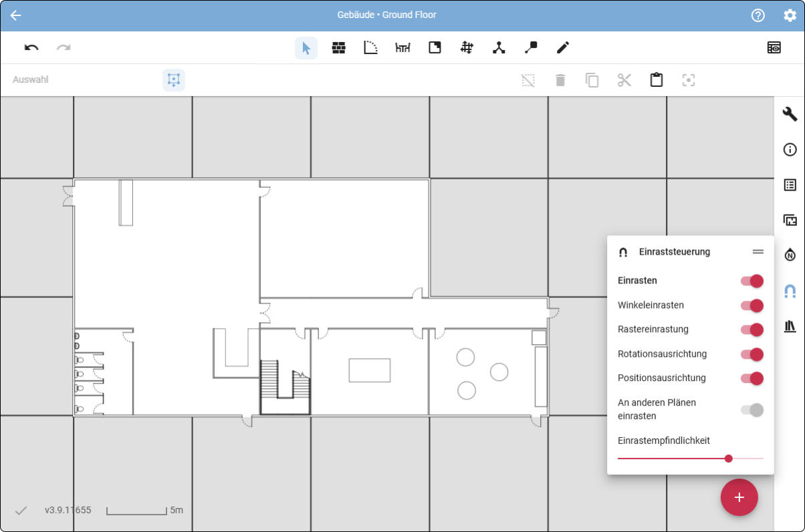Copy the selection icon

click(592, 80)
